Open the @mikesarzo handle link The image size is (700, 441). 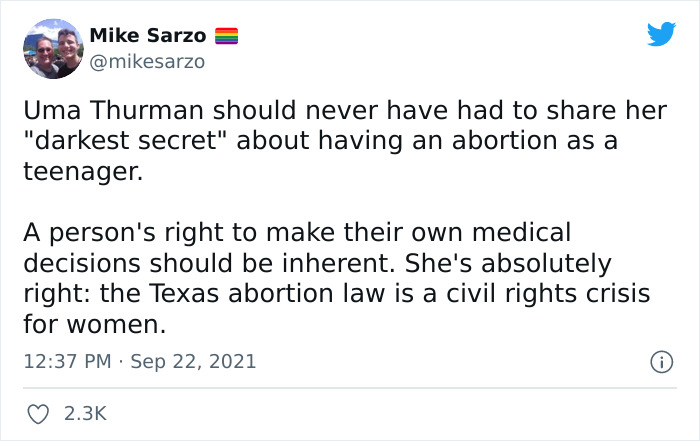[147, 61]
